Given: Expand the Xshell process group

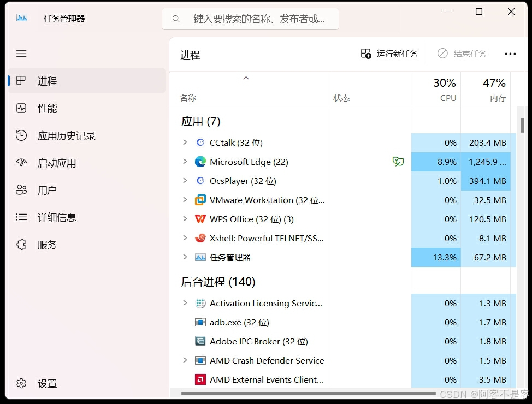Looking at the screenshot, I should coord(185,237).
